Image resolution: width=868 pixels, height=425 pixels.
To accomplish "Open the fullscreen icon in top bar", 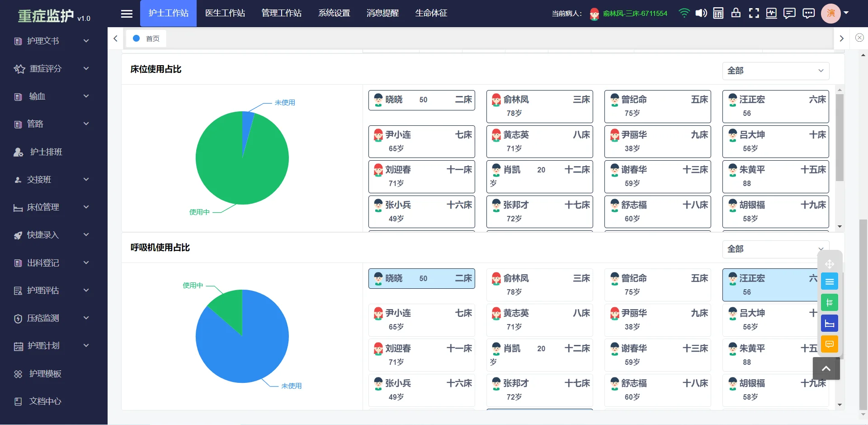I will tap(754, 13).
